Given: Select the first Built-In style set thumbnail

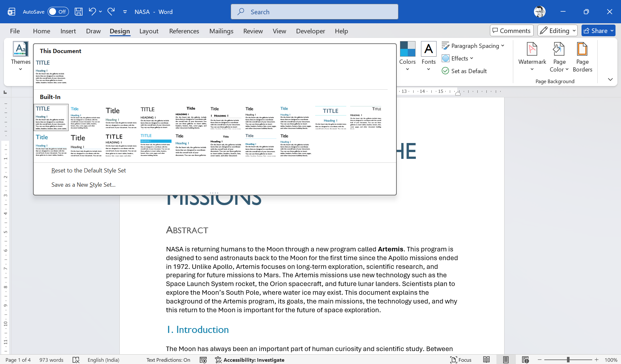Looking at the screenshot, I should (51, 117).
